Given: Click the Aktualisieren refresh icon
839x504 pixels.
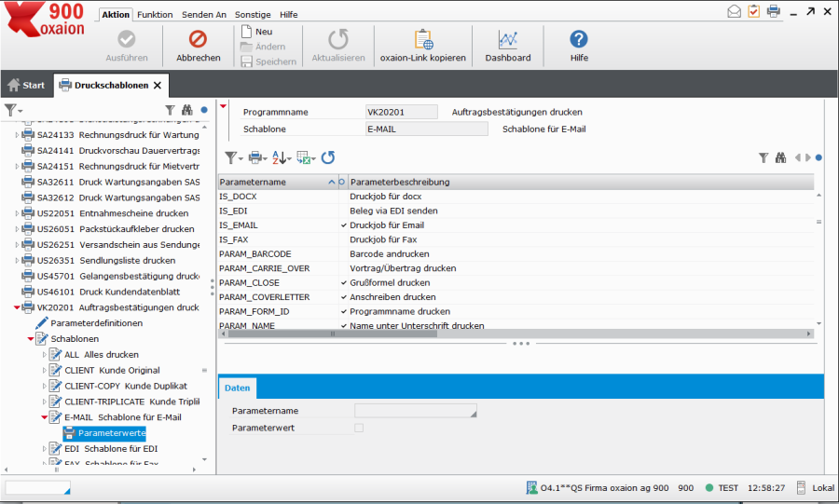Looking at the screenshot, I should point(338,39).
